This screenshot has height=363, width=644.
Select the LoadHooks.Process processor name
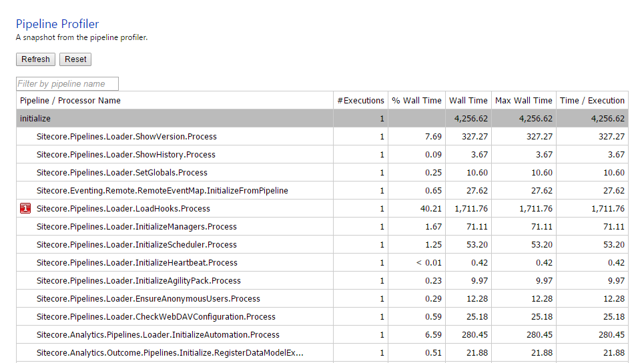pos(123,209)
